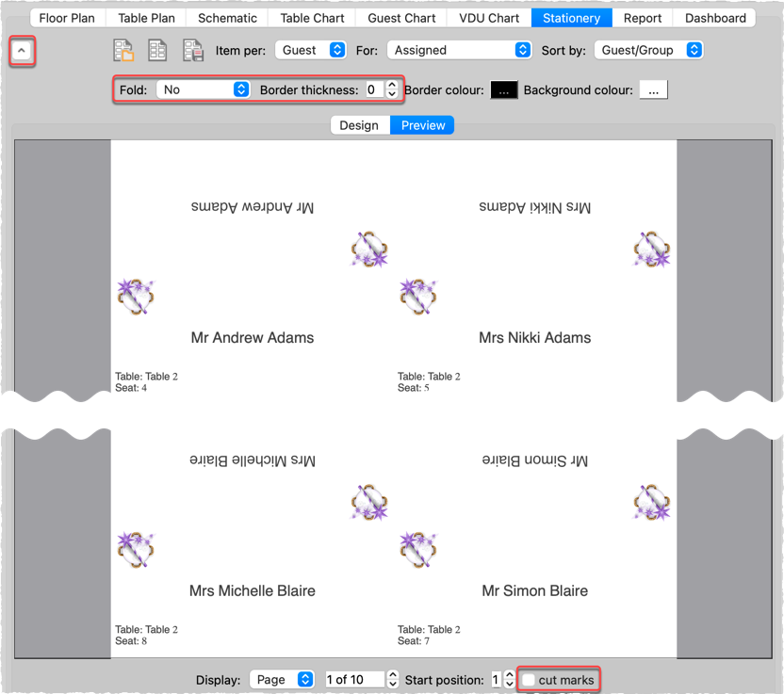The image size is (784, 694).
Task: Pick a border colour from black swatch
Action: (504, 90)
